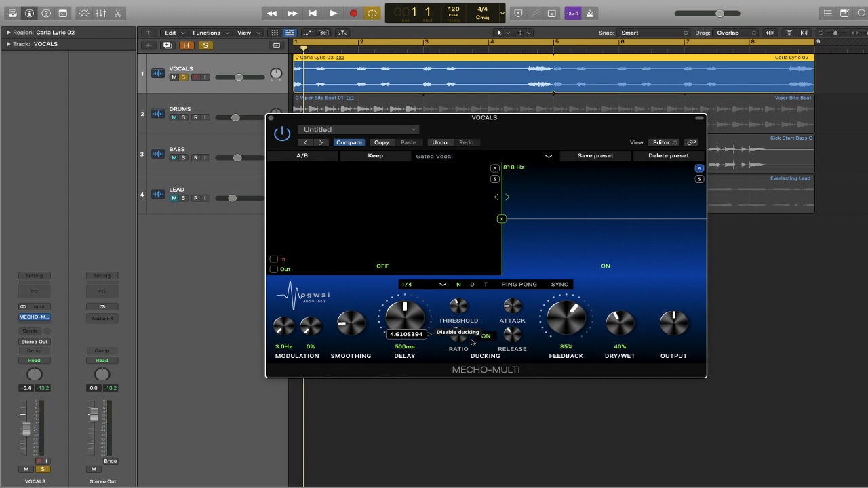Screen dimensions: 868x488
Task: Open the Gated Vocal preset dropdown
Action: (484, 156)
